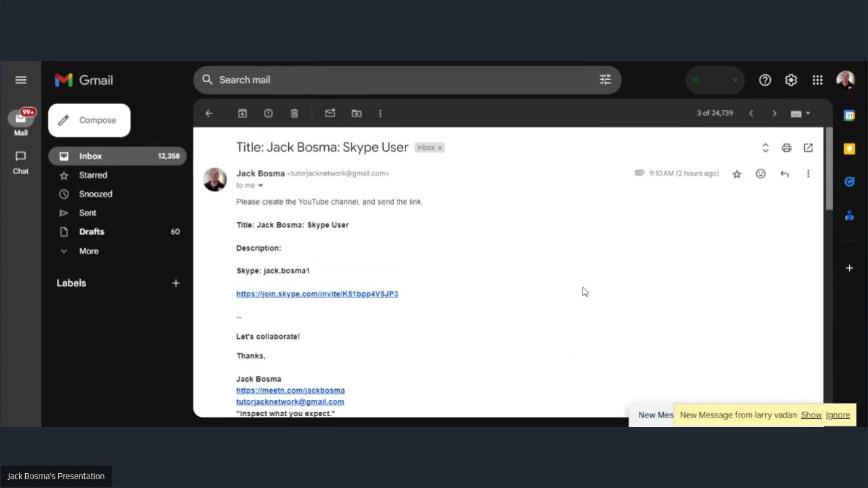Delete this email with trash icon
This screenshot has height=488, width=868.
294,113
